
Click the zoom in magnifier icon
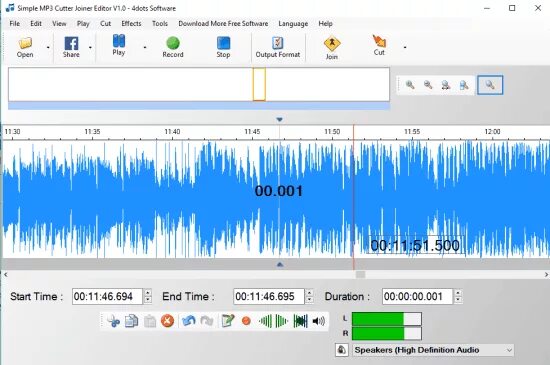coord(410,85)
